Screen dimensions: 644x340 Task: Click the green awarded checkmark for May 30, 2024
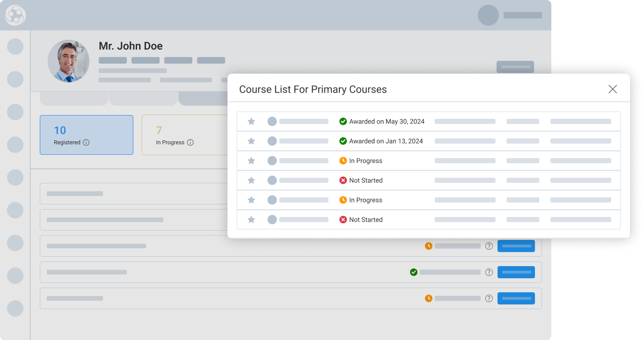click(x=343, y=122)
